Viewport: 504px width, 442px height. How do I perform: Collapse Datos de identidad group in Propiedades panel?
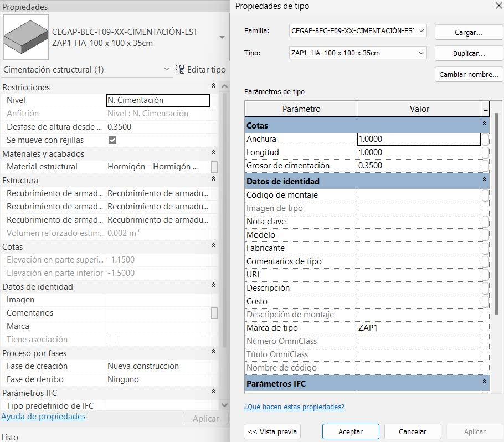coord(213,285)
